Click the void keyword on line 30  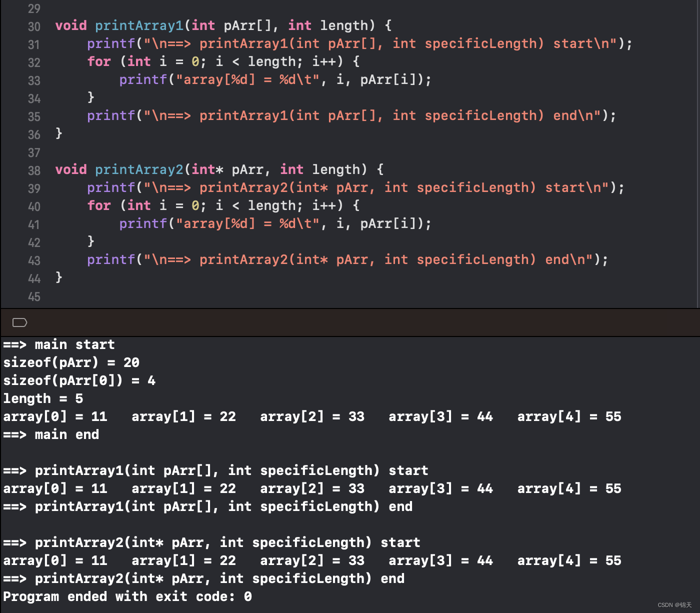click(71, 25)
